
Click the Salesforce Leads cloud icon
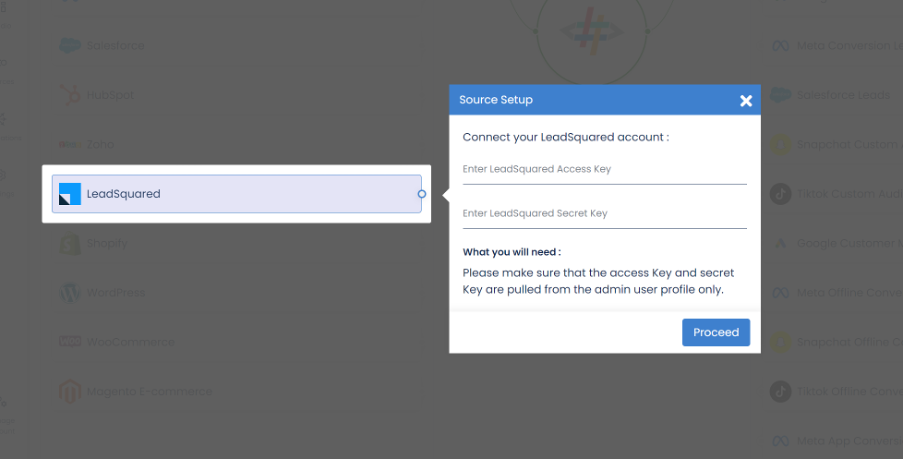point(780,95)
